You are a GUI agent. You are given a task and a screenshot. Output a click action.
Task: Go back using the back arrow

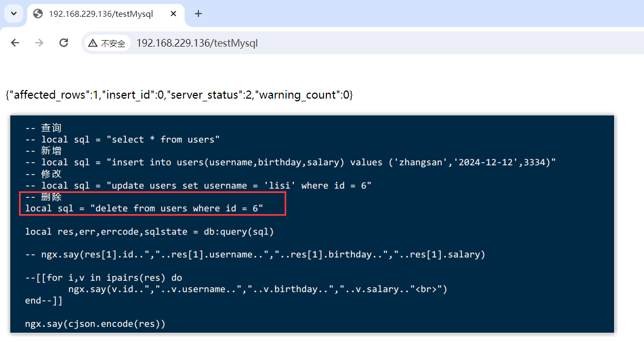pos(15,43)
